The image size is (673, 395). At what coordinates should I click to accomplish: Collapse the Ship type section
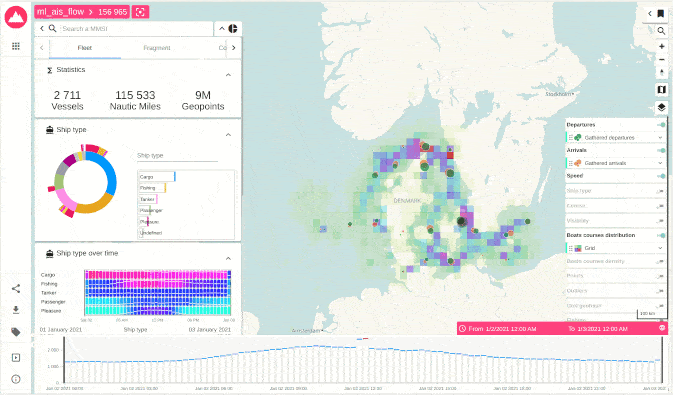point(228,135)
